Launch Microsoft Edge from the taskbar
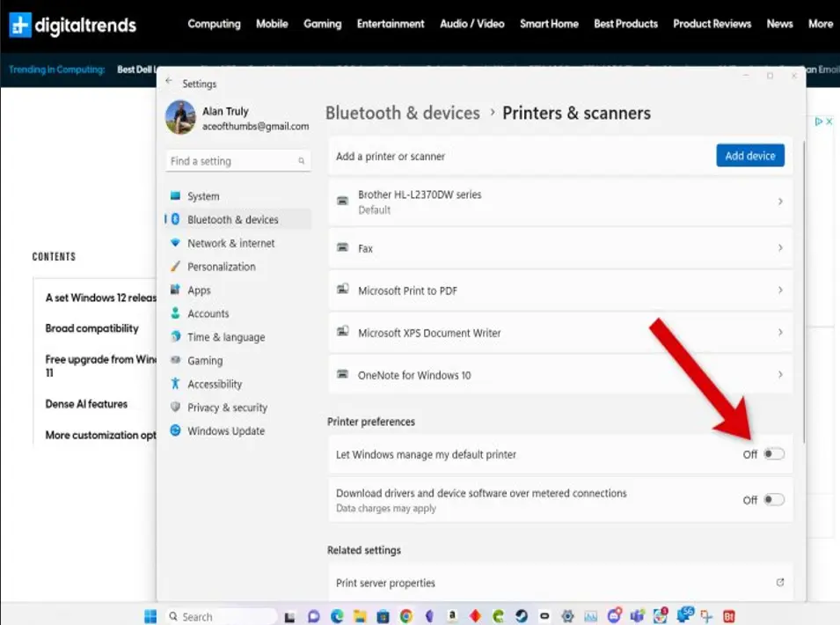This screenshot has width=840, height=625. point(337,616)
